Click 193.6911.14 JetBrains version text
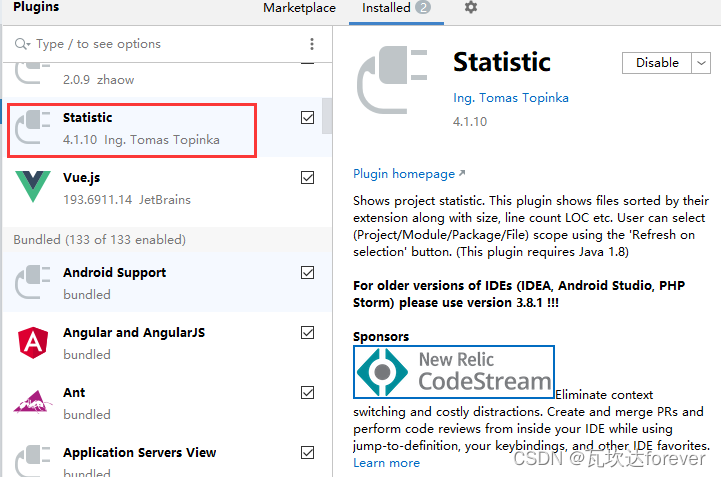721x477 pixels. 126,200
